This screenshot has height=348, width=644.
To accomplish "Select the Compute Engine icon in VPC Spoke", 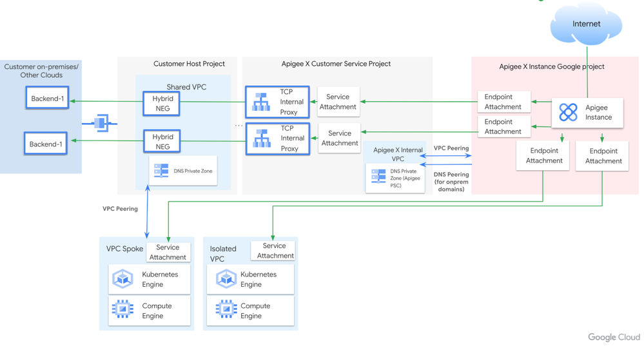I will point(122,310).
